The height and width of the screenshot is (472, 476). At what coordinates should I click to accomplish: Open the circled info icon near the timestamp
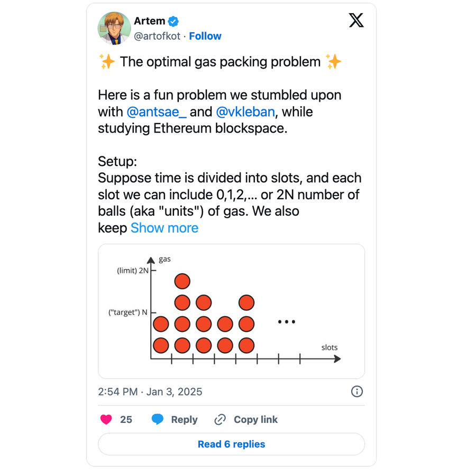click(356, 391)
